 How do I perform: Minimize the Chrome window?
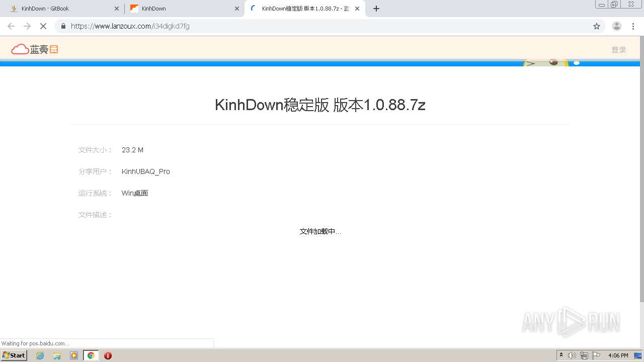click(x=602, y=5)
